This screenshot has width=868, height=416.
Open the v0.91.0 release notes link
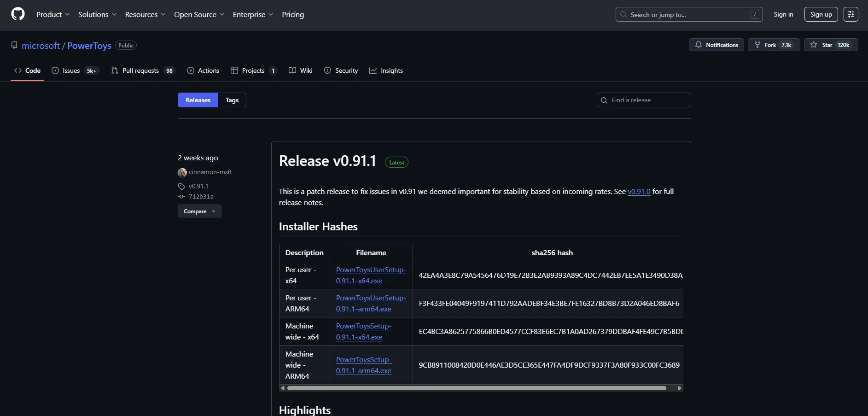pyautogui.click(x=639, y=191)
